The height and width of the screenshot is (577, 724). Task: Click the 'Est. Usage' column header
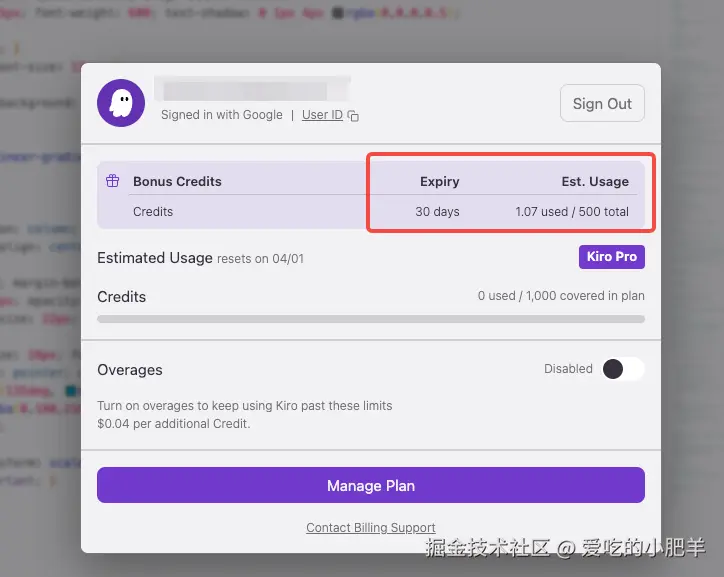595,181
